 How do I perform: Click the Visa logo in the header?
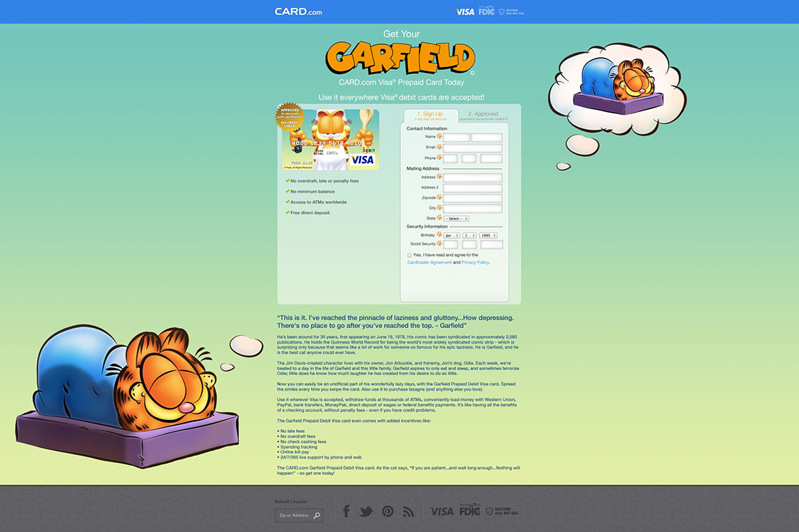[x=465, y=11]
